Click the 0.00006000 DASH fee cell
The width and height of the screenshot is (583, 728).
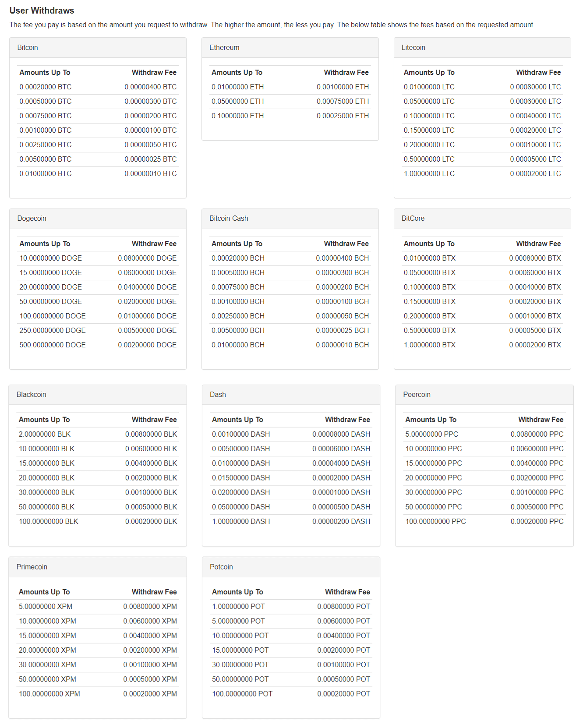click(341, 449)
